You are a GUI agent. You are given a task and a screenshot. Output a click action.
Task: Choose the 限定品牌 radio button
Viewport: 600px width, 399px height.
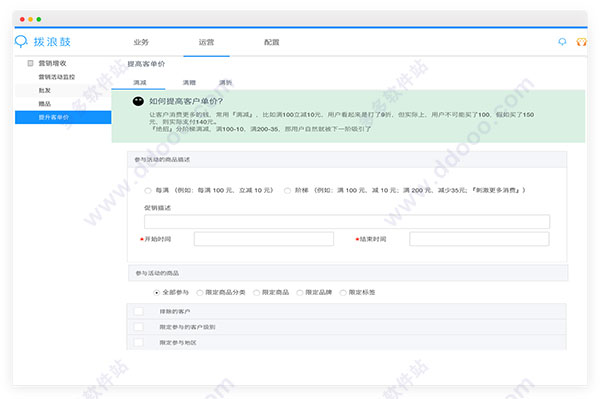300,293
